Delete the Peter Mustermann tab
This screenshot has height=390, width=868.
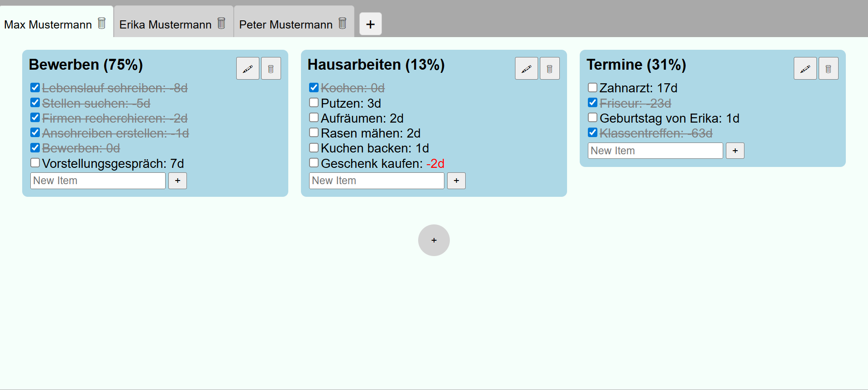click(x=342, y=24)
